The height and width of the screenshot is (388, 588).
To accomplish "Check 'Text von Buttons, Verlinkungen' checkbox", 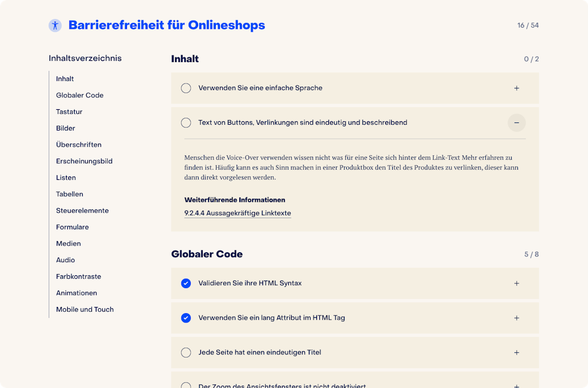I will pyautogui.click(x=186, y=122).
